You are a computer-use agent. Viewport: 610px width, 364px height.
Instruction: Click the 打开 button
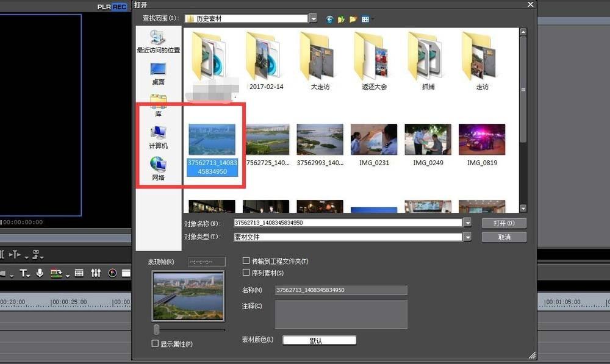(504, 223)
